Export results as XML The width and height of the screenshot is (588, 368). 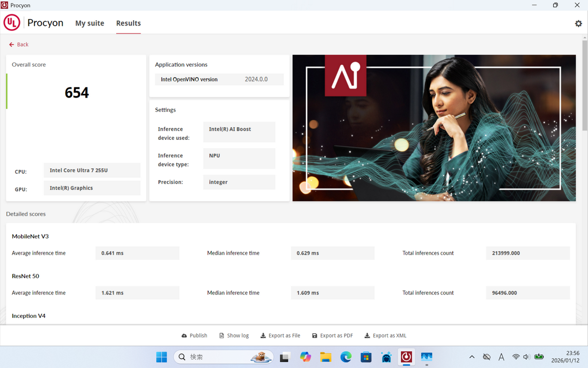point(385,336)
